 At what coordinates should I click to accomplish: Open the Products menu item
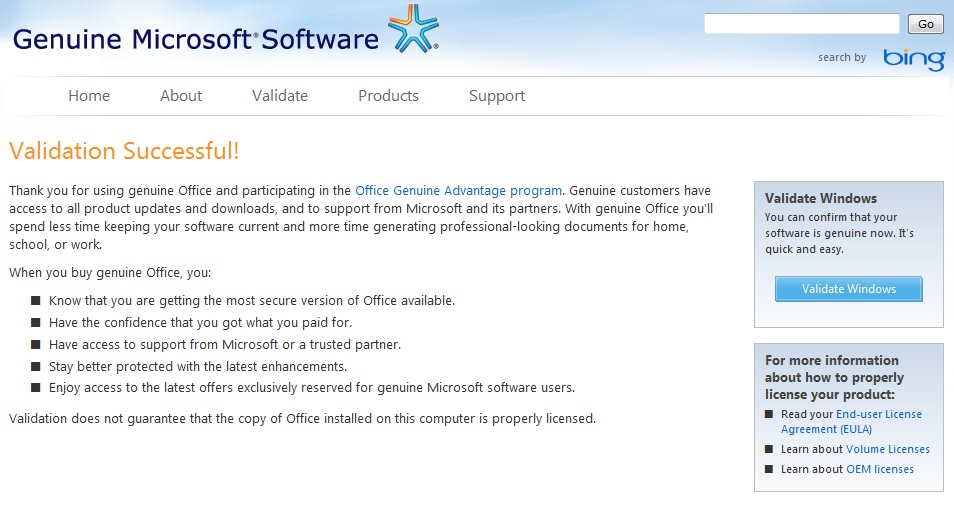(388, 96)
